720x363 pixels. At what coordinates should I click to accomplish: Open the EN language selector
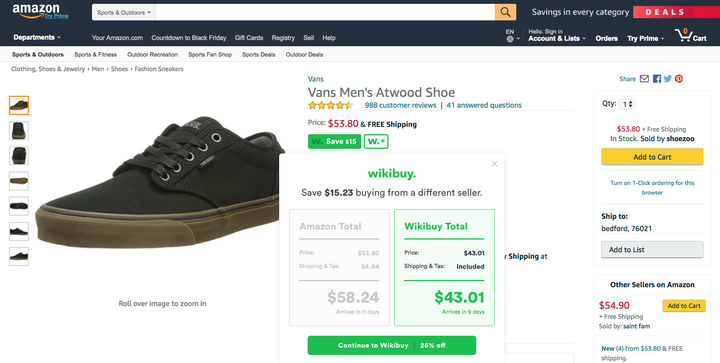click(512, 36)
